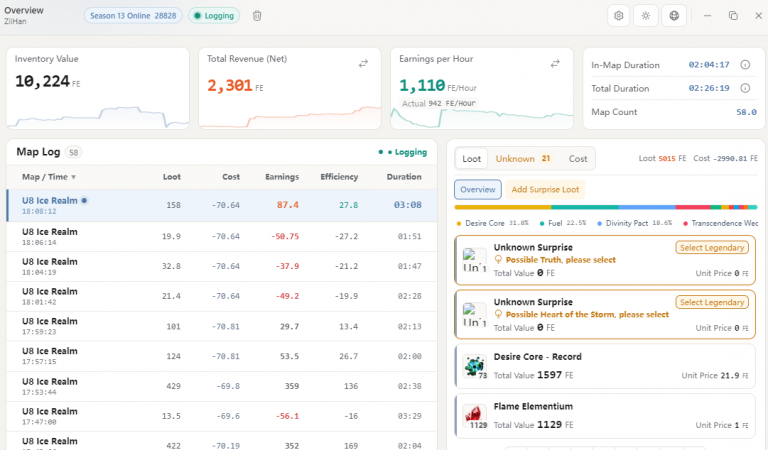
Task: Open Select Legendary for Heart of the Storm
Action: tap(712, 303)
